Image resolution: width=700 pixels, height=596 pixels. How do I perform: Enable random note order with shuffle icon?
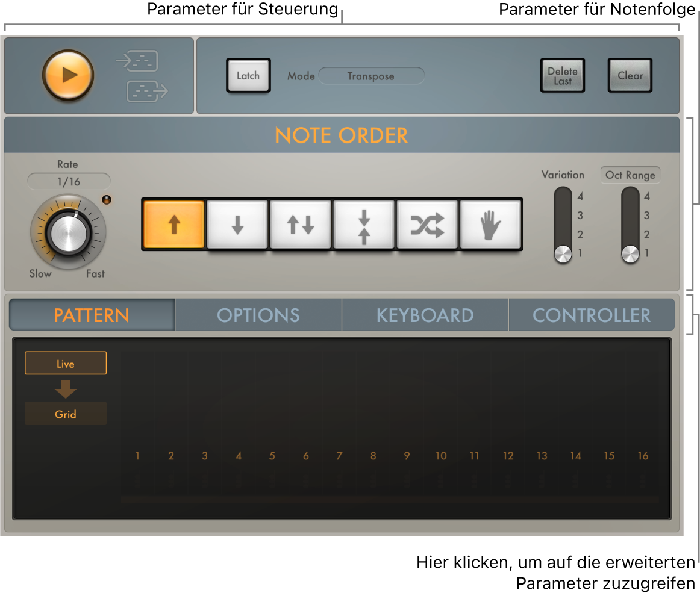click(428, 223)
